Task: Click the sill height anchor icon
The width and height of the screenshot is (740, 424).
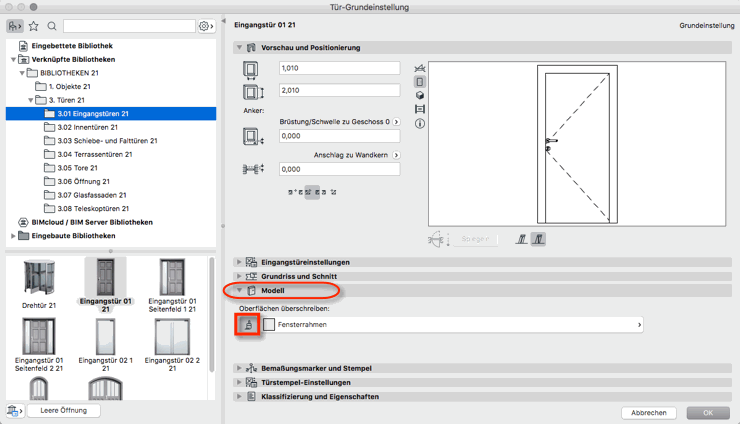Action: (253, 137)
